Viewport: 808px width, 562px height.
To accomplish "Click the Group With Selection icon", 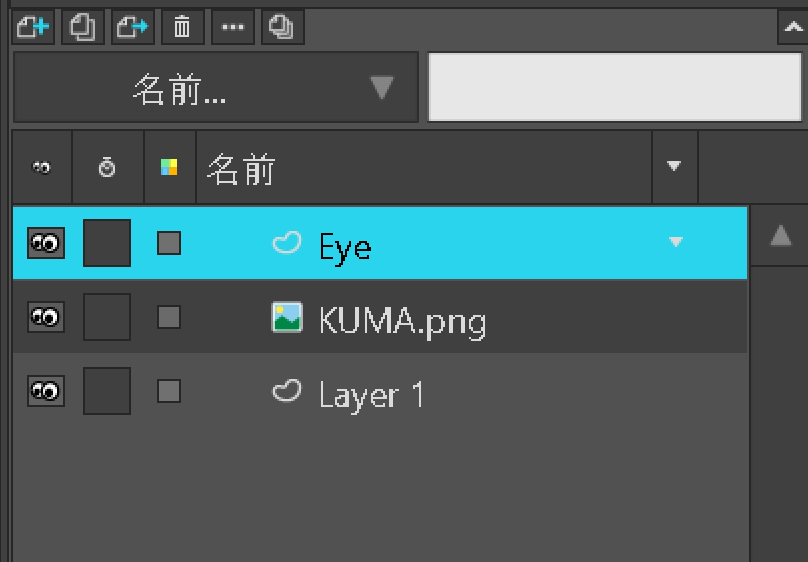I will point(133,27).
